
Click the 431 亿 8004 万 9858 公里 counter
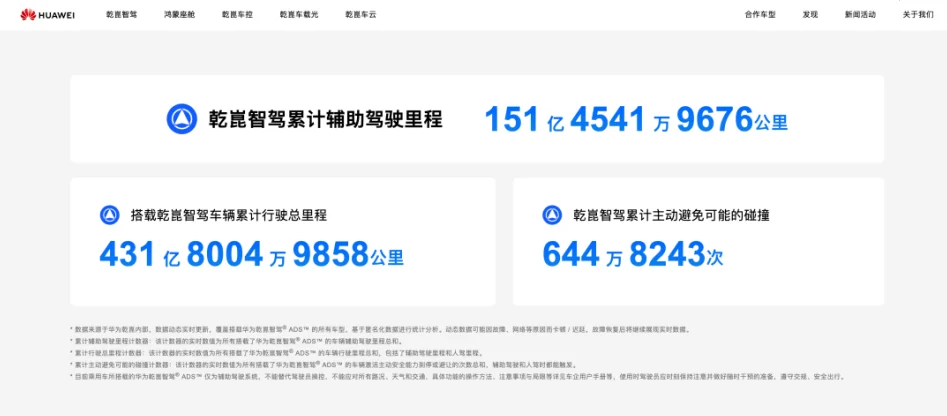click(251, 254)
